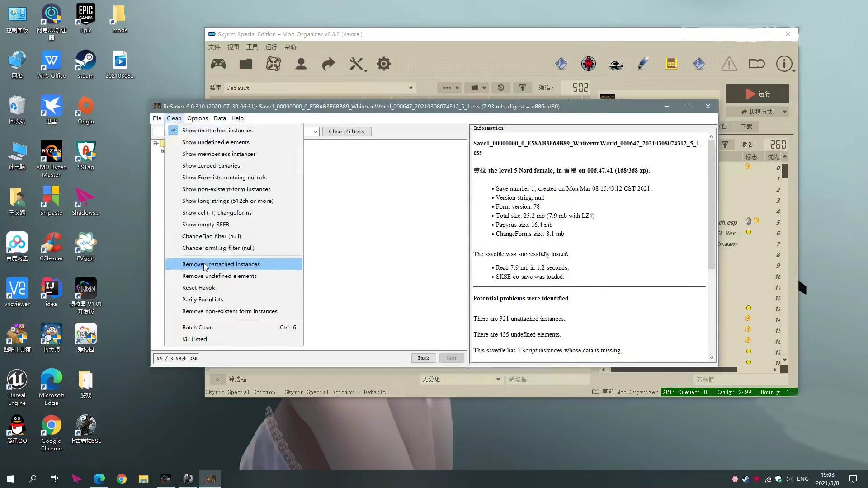Click the red round mask icon in Mod Organizer
Screen dimensions: 868x488
tap(588, 64)
